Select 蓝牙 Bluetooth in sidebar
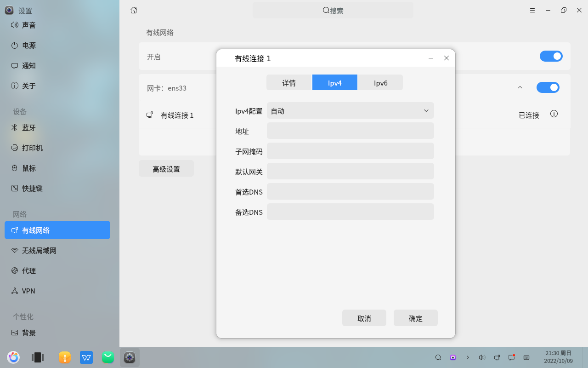Viewport: 588px width, 368px height. pyautogui.click(x=57, y=128)
